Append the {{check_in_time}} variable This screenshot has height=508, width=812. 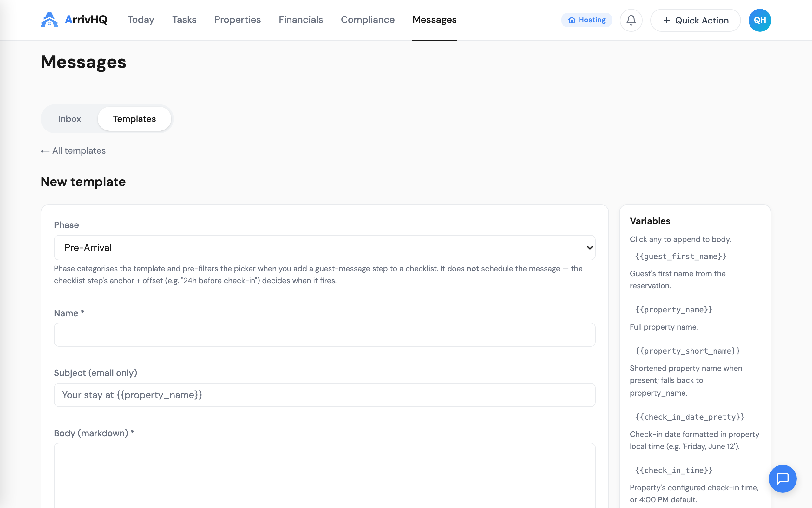click(x=674, y=470)
